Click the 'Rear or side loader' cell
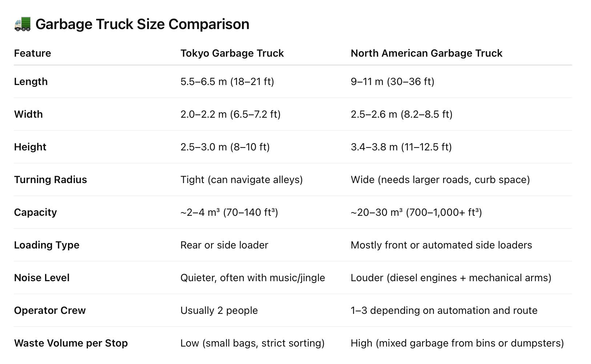Viewport: 591px width, 364px height. click(x=224, y=245)
